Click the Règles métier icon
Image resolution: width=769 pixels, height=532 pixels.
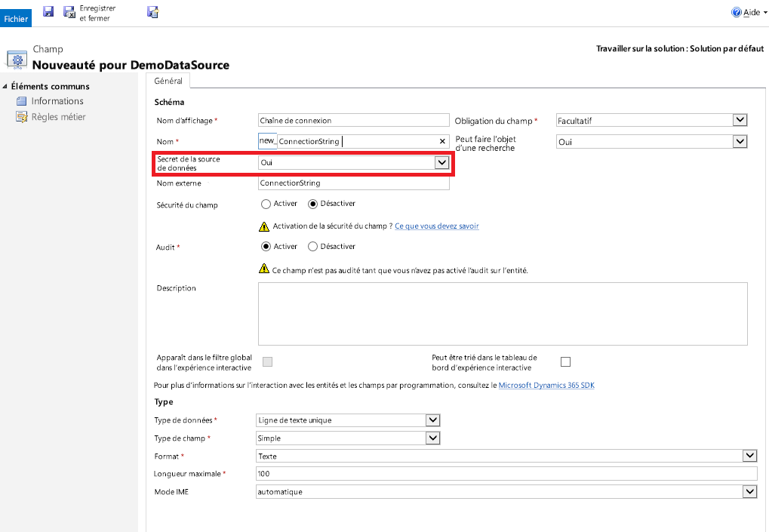pyautogui.click(x=22, y=117)
